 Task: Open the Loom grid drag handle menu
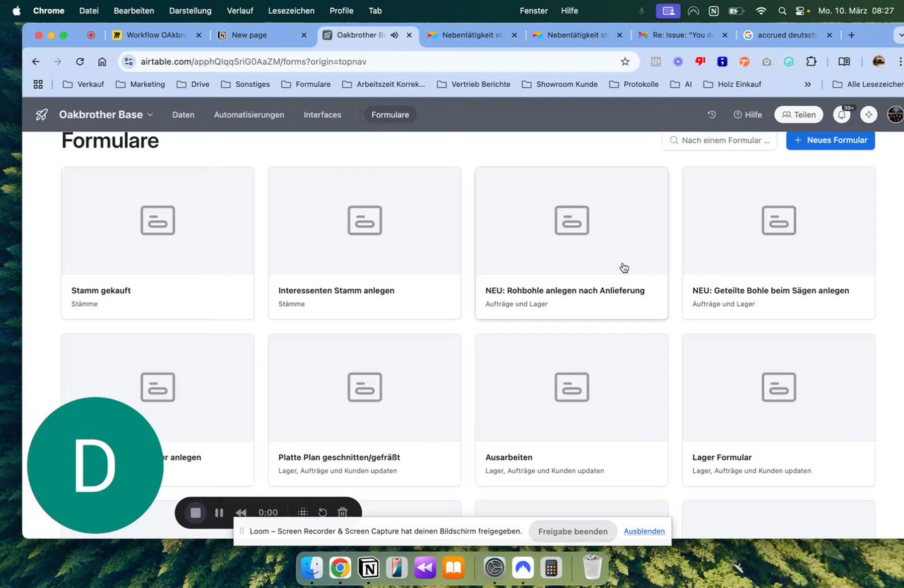pos(303,512)
